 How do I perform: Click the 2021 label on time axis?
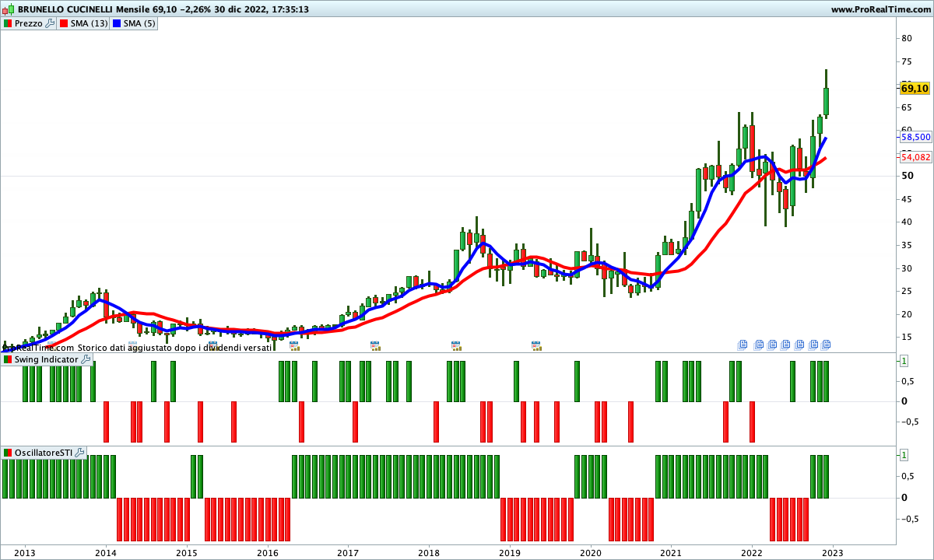(x=671, y=553)
